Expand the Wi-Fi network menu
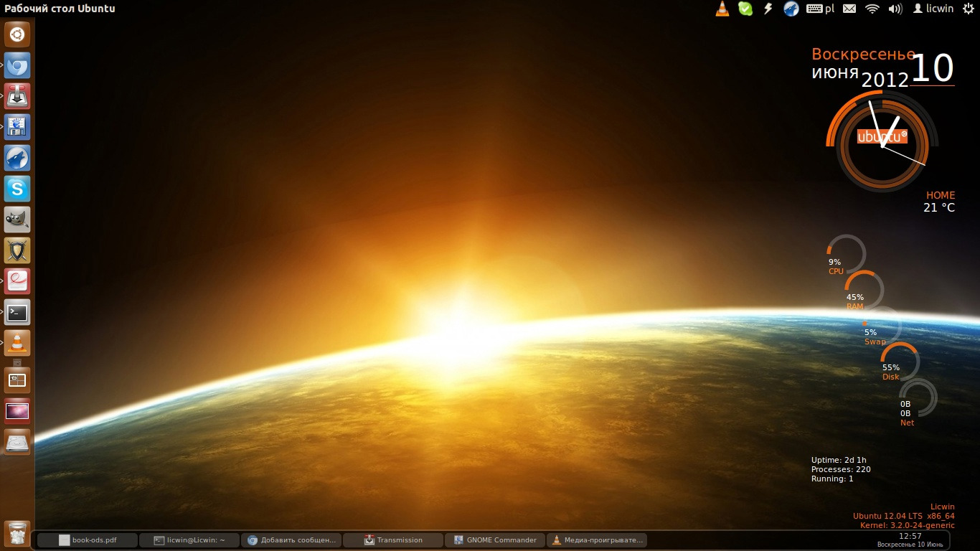 click(872, 9)
